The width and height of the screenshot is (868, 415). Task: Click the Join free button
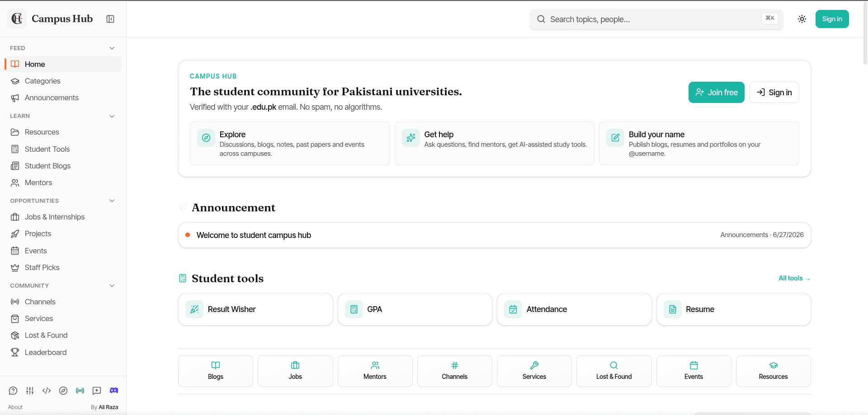pyautogui.click(x=717, y=92)
